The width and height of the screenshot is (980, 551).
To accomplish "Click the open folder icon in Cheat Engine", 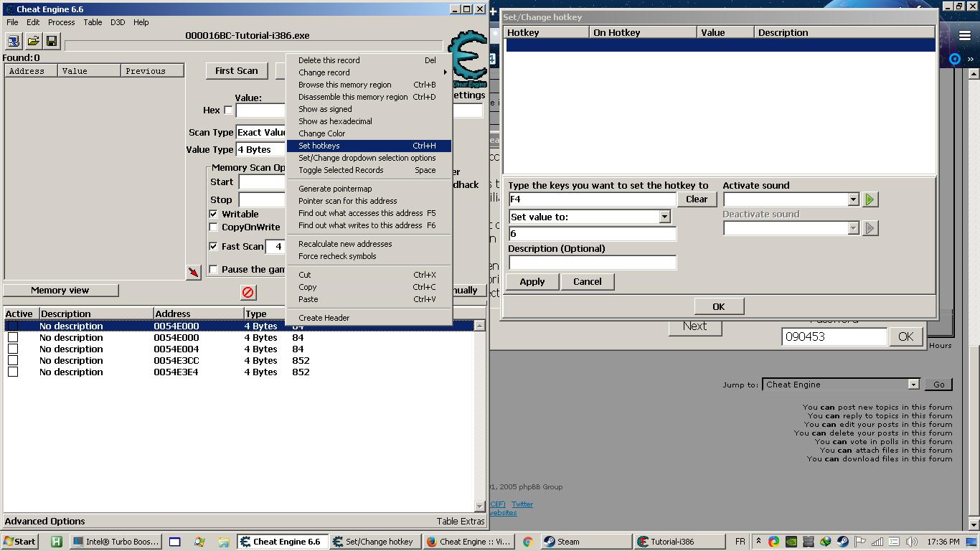I will [x=33, y=41].
